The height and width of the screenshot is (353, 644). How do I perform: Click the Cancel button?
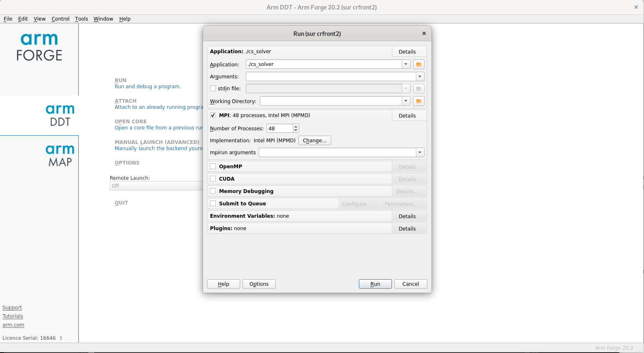tap(410, 284)
